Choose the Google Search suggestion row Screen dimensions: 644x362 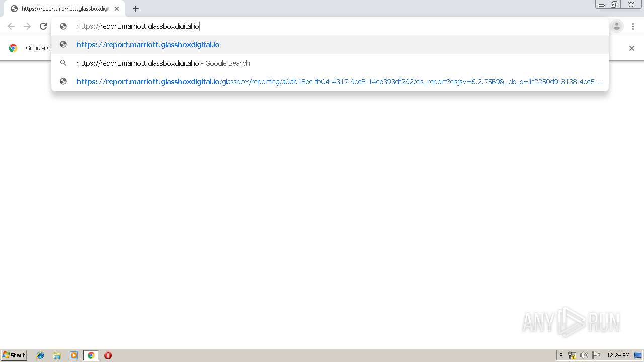(x=330, y=63)
